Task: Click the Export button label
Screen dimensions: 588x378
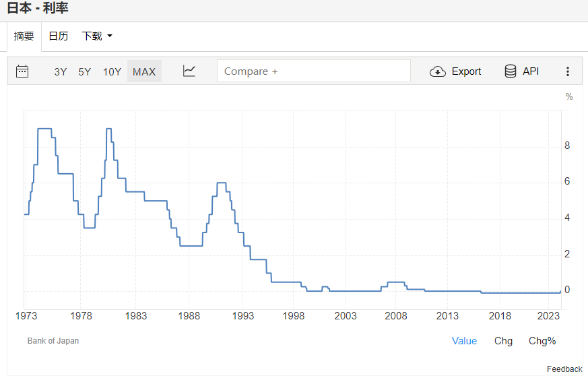Action: pos(466,71)
